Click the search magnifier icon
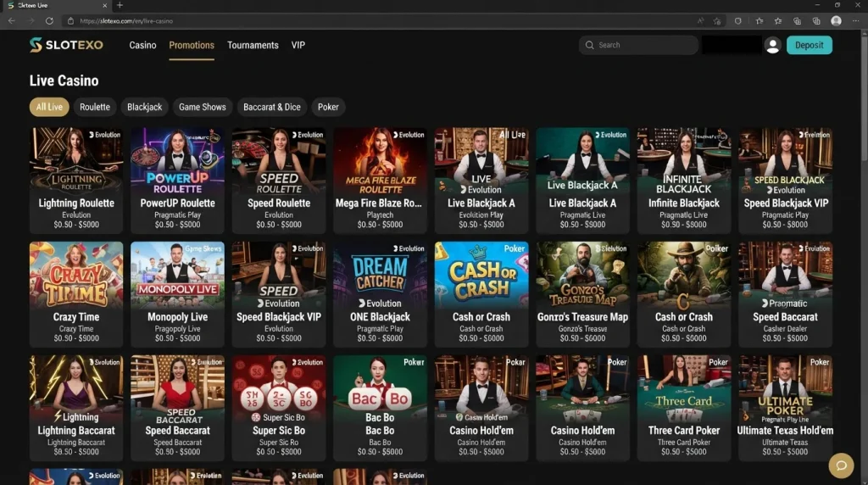The image size is (868, 485). (x=590, y=46)
